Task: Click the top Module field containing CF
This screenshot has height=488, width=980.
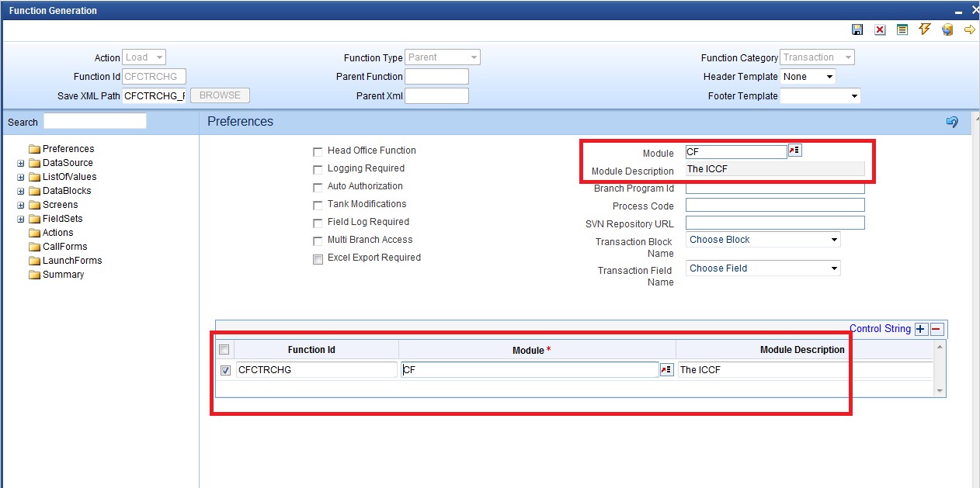Action: coord(736,152)
